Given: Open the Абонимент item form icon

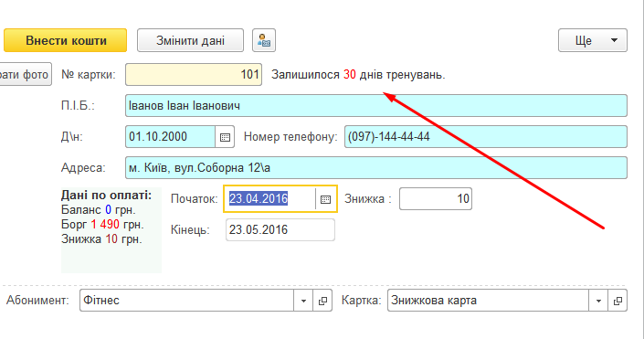Looking at the screenshot, I should pos(322,301).
